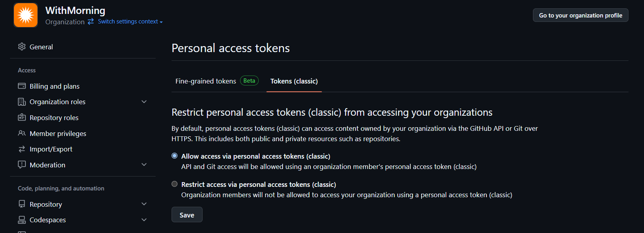
Task: Click the Repository roles ID badge icon
Action: coord(22,117)
